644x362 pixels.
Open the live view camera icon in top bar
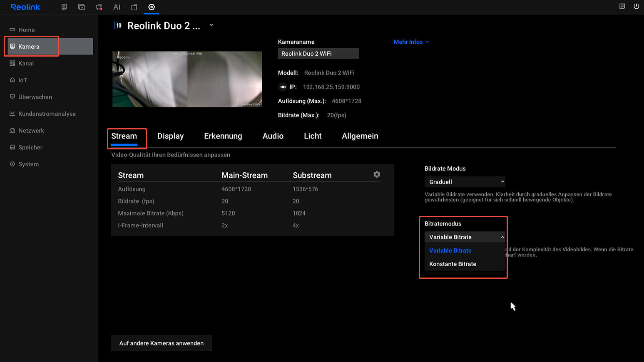coord(64,7)
